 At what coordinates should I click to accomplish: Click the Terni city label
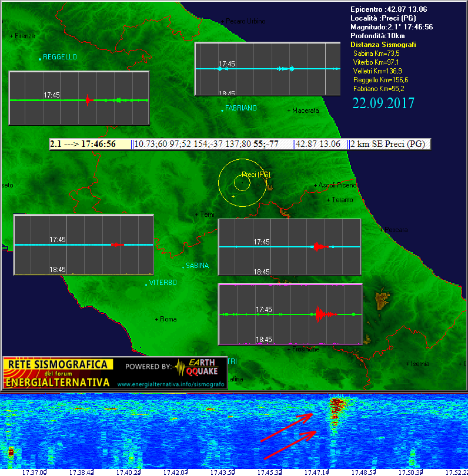click(207, 214)
